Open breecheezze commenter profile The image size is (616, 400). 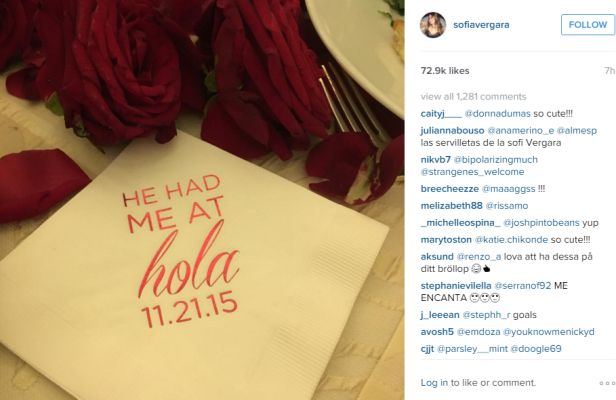450,189
